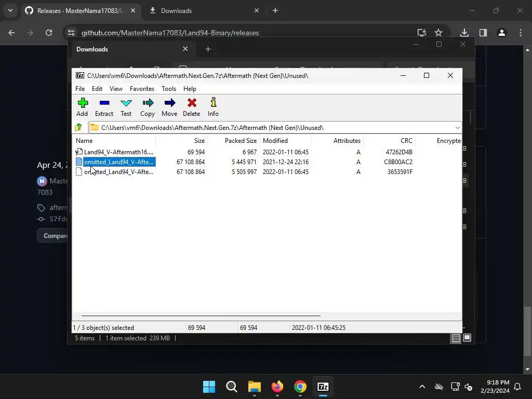Click 7-Zip taskbar icon
Image resolution: width=532 pixels, height=399 pixels.
point(323,387)
